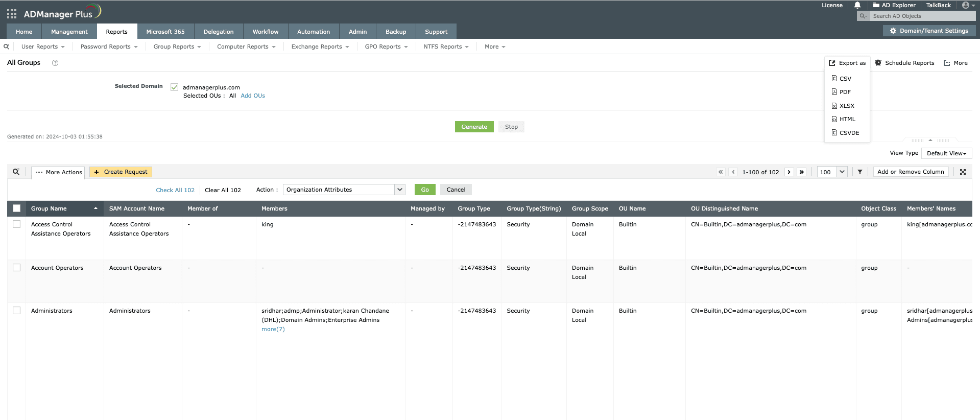Click the report search magnifier icon
Image resolution: width=980 pixels, height=420 pixels.
[x=6, y=46]
